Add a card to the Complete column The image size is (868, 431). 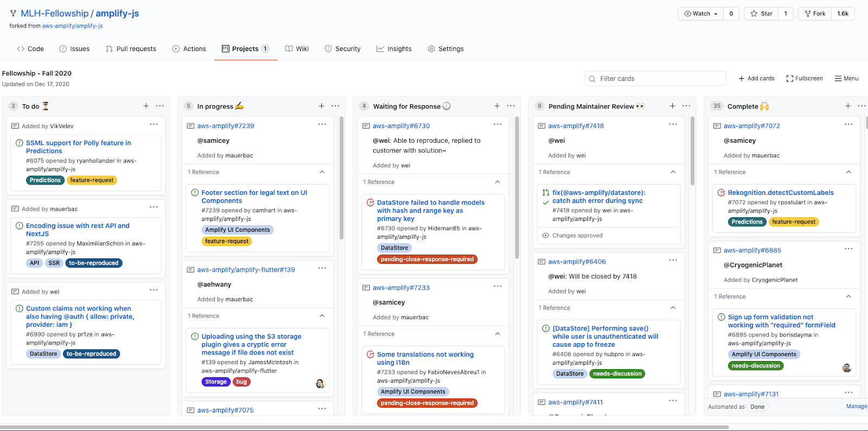(x=848, y=106)
